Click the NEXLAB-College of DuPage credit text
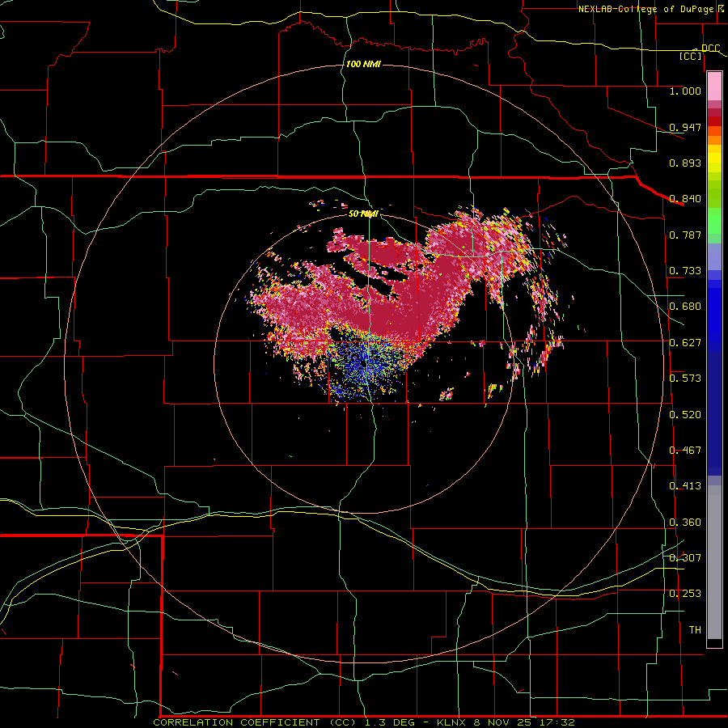This screenshot has height=728, width=728. pos(646,9)
